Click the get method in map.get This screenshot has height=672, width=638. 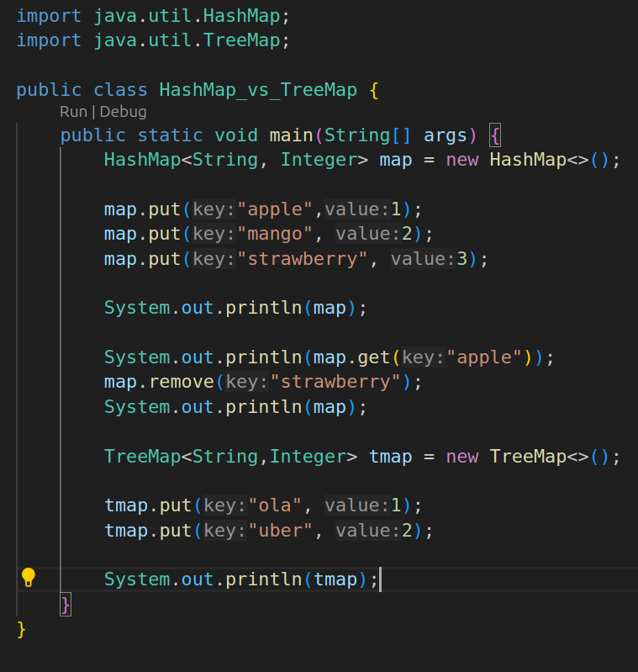pos(374,357)
